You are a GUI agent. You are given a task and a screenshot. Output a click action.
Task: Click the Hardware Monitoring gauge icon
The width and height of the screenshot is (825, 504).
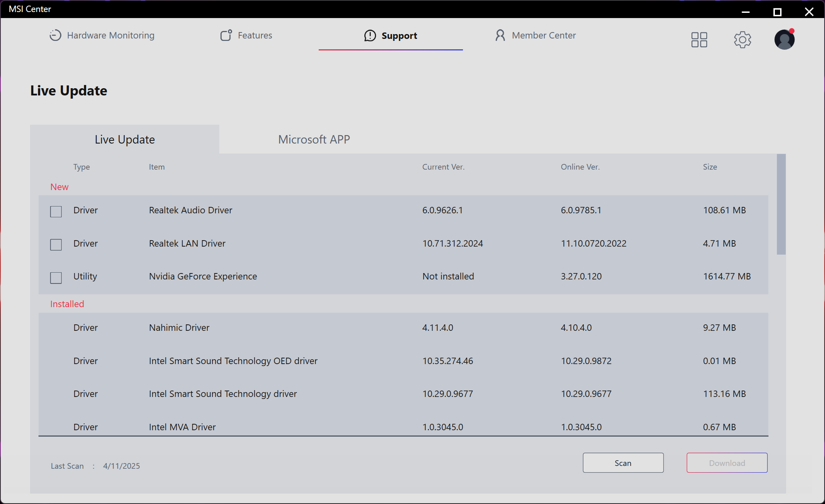coord(55,35)
